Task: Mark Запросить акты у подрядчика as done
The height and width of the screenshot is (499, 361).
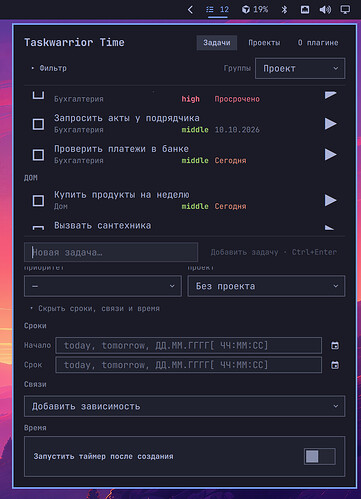Action: [x=38, y=124]
